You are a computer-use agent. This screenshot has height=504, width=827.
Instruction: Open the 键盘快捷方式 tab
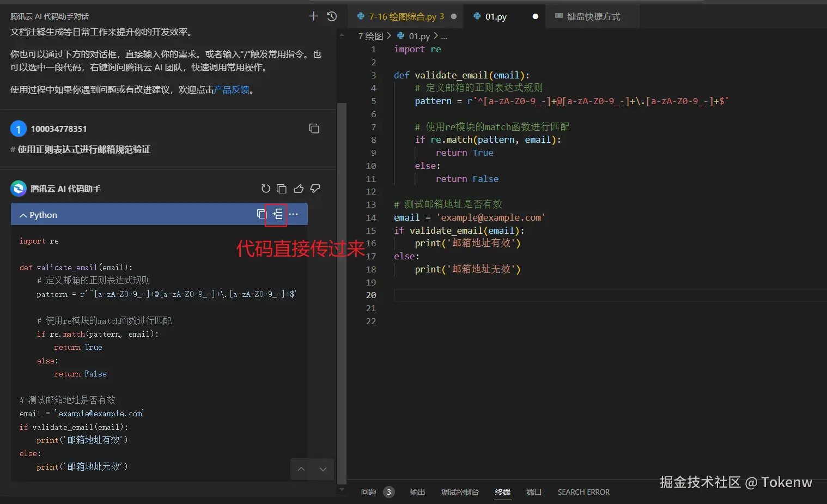[x=593, y=16]
